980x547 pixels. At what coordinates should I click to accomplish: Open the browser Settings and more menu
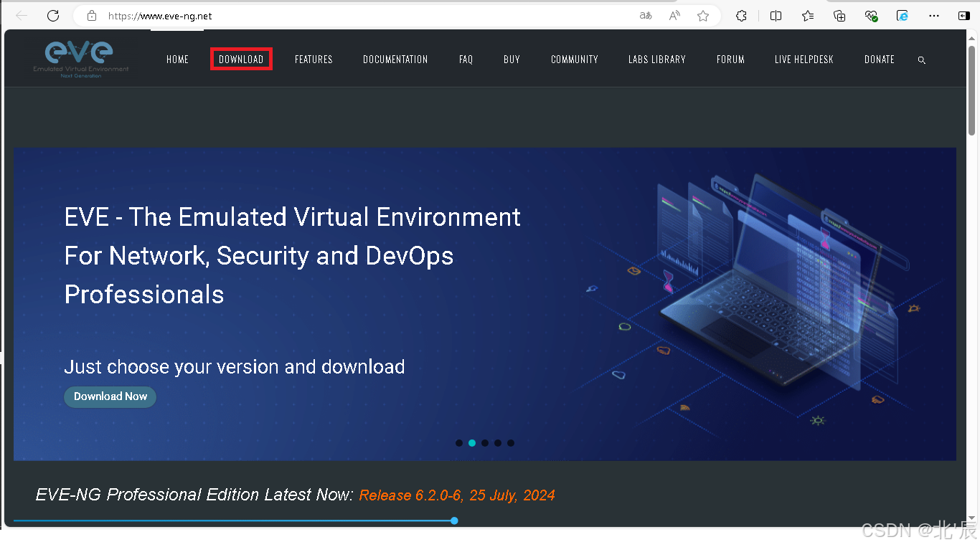pyautogui.click(x=934, y=15)
